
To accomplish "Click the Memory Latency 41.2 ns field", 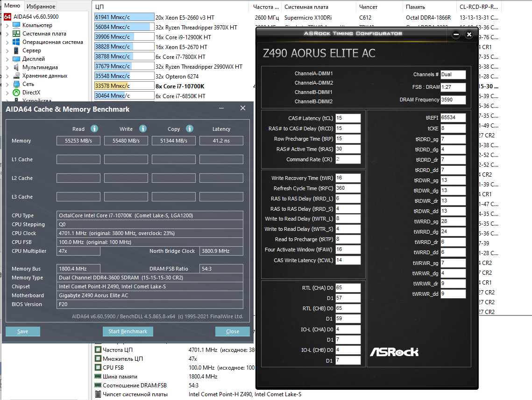I will 221,141.
